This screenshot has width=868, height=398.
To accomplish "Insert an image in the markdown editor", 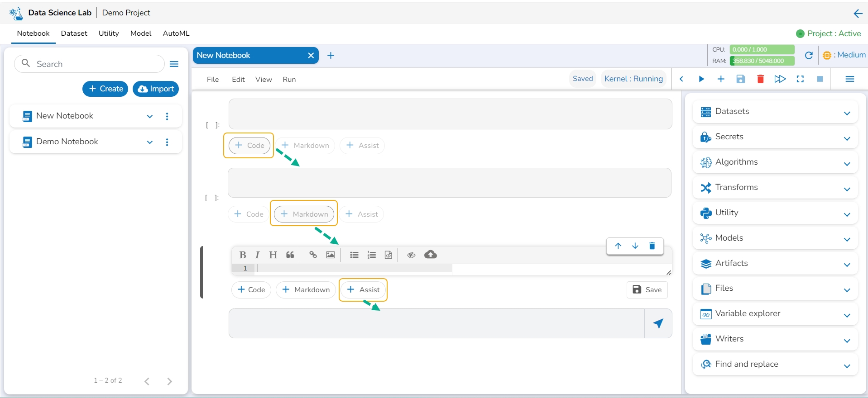I will click(x=331, y=255).
